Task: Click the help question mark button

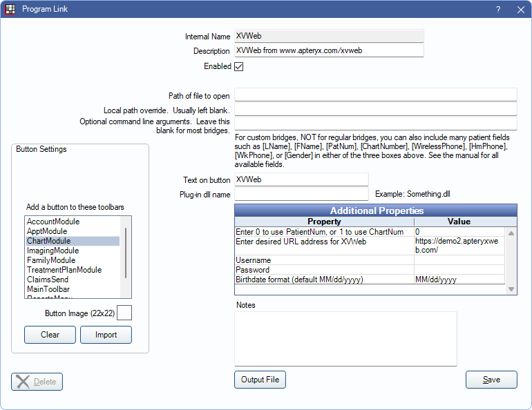Action: (x=498, y=10)
